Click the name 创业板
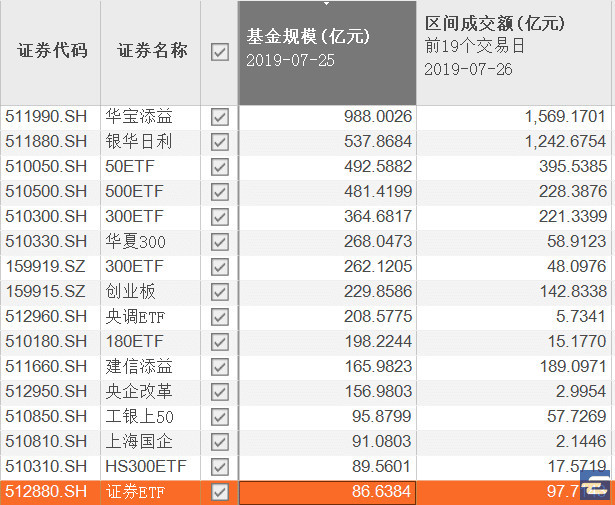The width and height of the screenshot is (615, 505). (130, 292)
